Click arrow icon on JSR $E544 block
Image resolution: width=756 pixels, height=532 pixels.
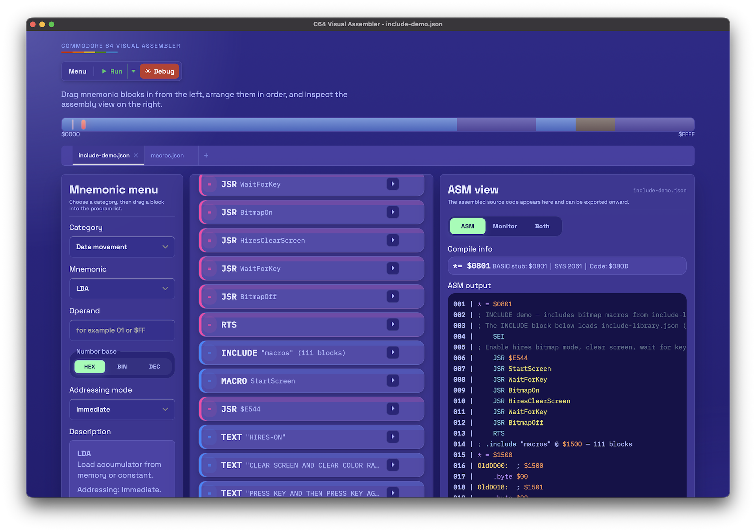tap(393, 409)
